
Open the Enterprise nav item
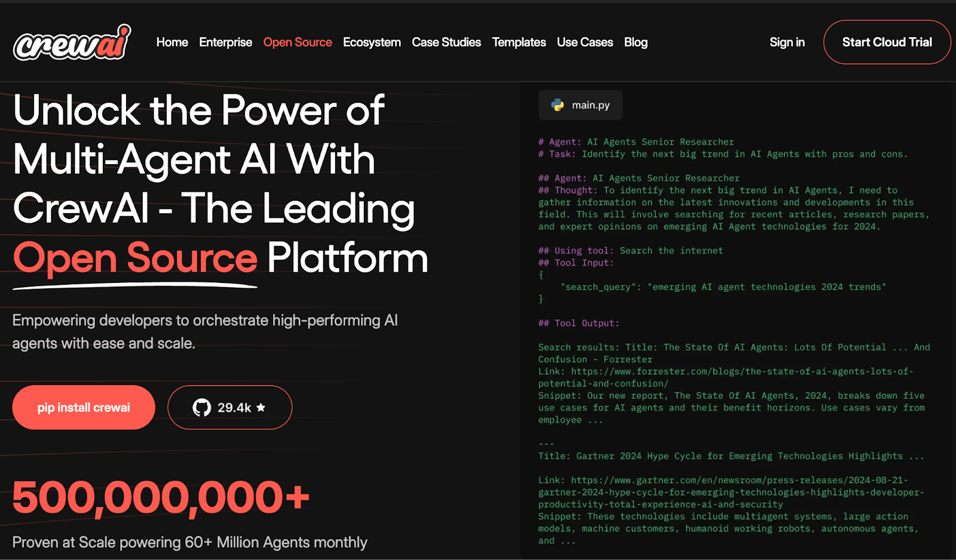pos(225,42)
